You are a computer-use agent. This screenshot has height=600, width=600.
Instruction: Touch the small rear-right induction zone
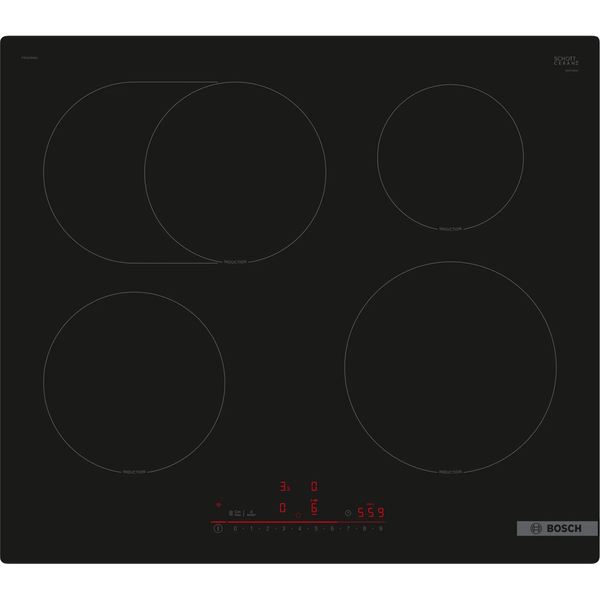[x=450, y=155]
